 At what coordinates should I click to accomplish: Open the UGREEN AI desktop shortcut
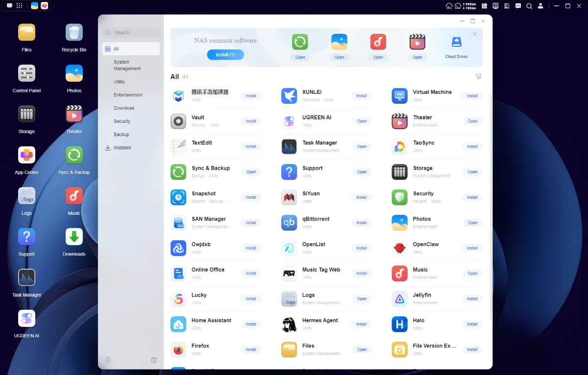tap(26, 319)
